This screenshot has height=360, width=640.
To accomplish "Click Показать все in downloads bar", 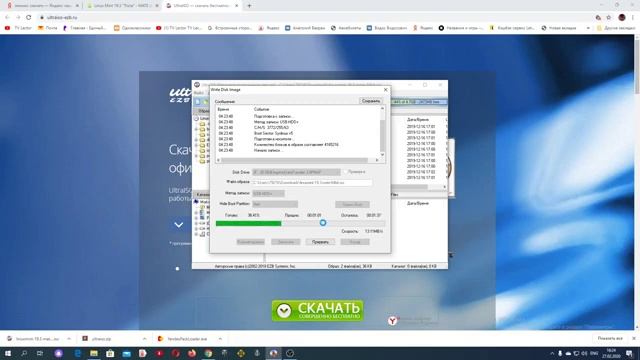I will [x=610, y=338].
